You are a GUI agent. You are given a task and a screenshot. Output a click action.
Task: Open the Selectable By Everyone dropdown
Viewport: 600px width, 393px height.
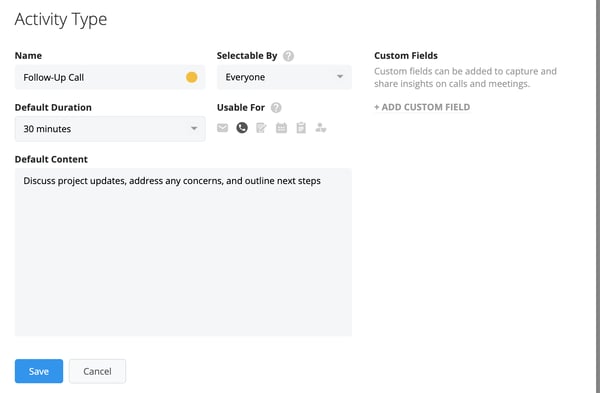coord(284,77)
